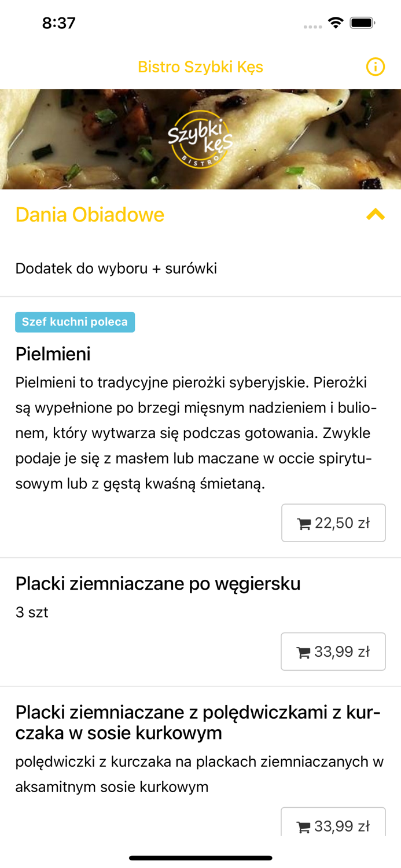Tap the Wi-Fi icon in the status bar

pos(336,23)
